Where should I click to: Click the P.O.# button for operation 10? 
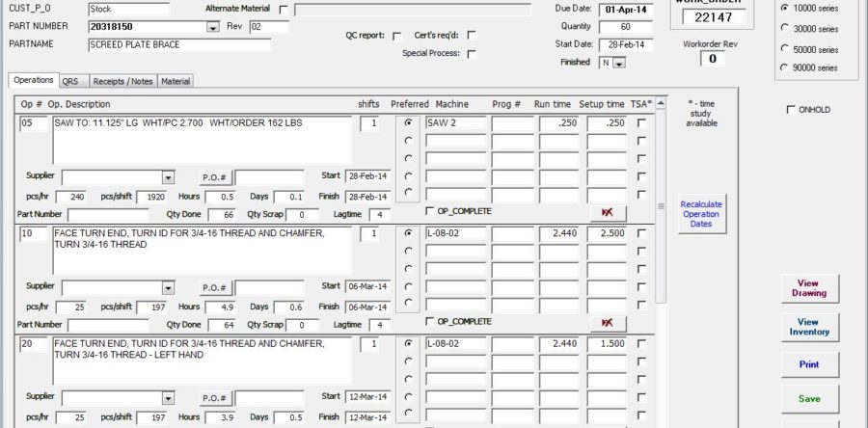tap(215, 288)
